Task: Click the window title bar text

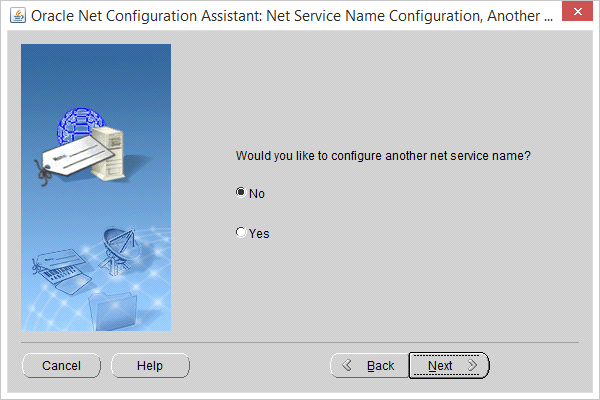Action: click(x=292, y=16)
